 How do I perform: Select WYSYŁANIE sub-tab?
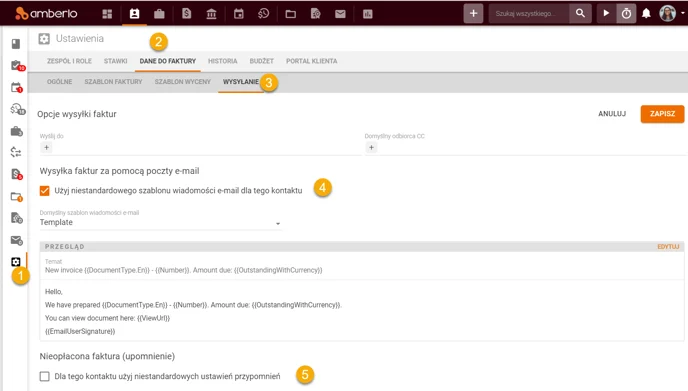pos(240,82)
